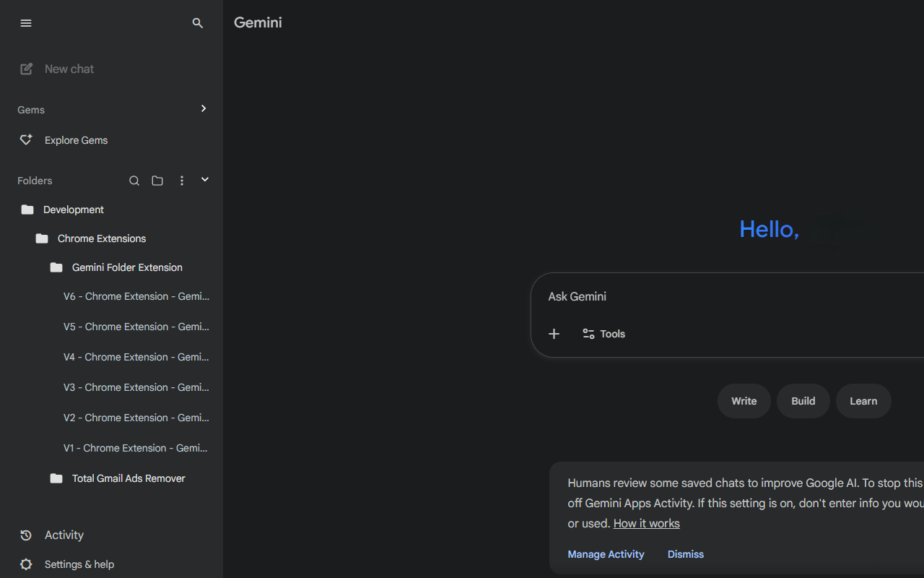Open the V4 - Chrome Extension chat
Screen dimensions: 924x578
[136, 357]
